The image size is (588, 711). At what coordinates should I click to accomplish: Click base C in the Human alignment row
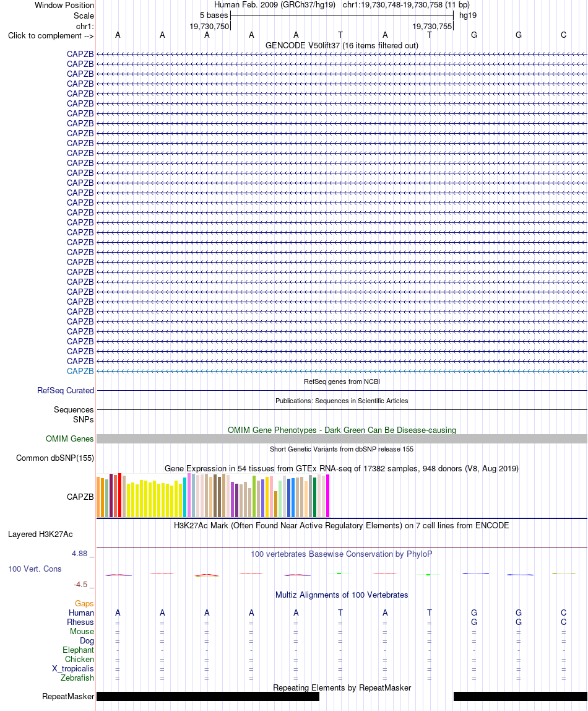(x=563, y=613)
